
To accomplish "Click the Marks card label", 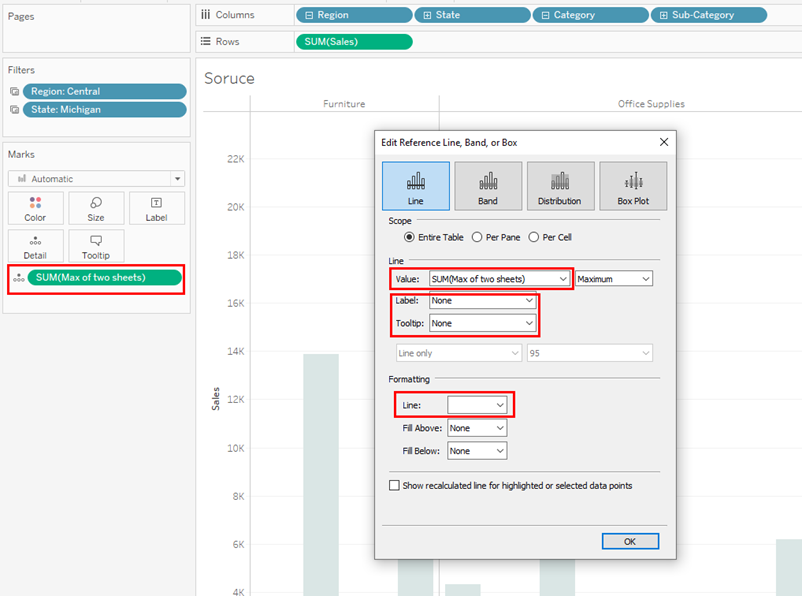I will click(21, 154).
